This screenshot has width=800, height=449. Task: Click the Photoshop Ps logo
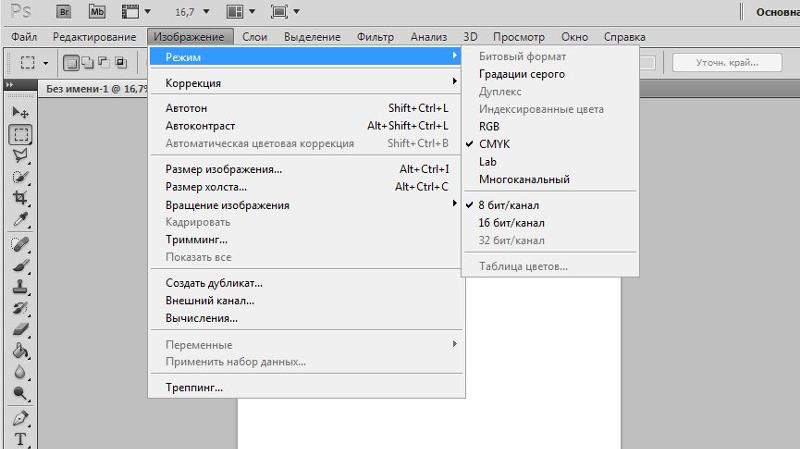click(x=20, y=11)
